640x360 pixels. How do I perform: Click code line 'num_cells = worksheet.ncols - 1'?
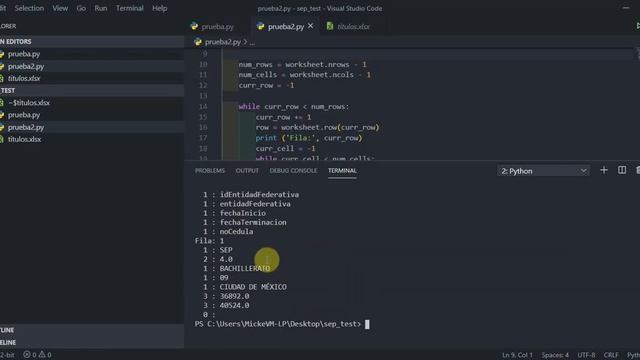coord(304,75)
